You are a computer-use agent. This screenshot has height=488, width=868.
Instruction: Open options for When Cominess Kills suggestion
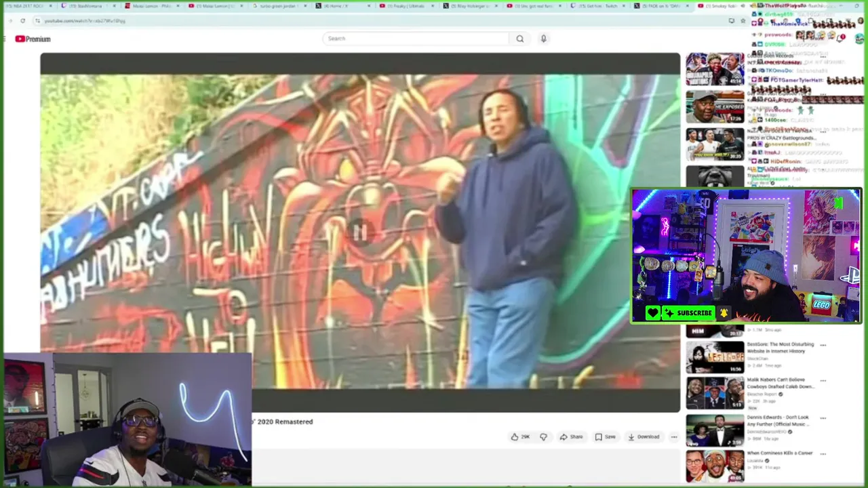pos(823,454)
